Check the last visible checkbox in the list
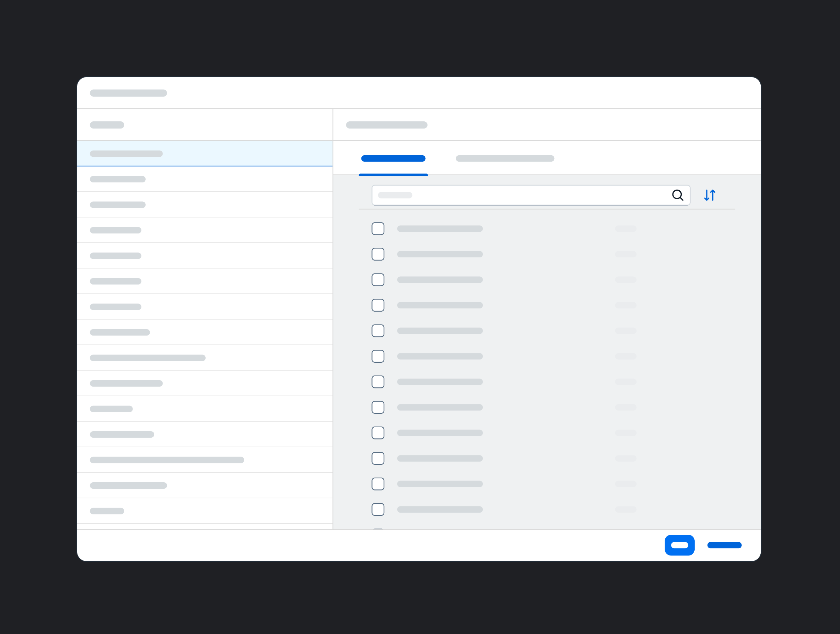Image resolution: width=840 pixels, height=634 pixels. 378,509
